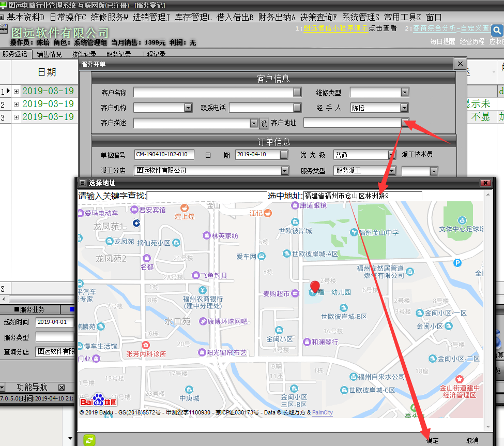Click 确定 in the address dialog
The width and height of the screenshot is (504, 446).
click(x=432, y=440)
